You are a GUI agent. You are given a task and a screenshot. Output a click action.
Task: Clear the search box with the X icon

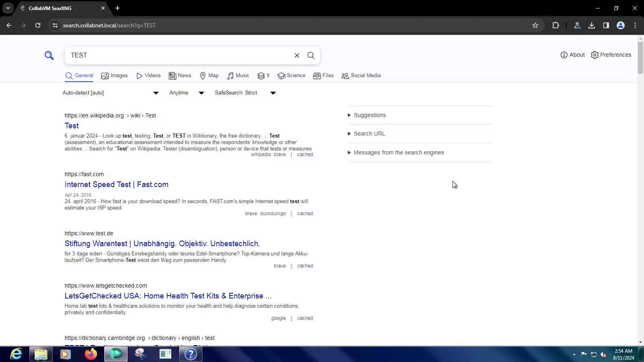pyautogui.click(x=297, y=56)
